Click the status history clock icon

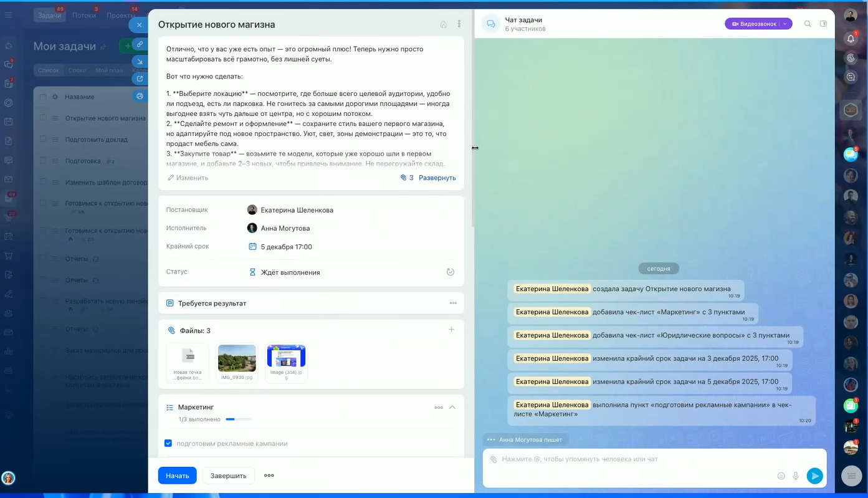pyautogui.click(x=451, y=272)
